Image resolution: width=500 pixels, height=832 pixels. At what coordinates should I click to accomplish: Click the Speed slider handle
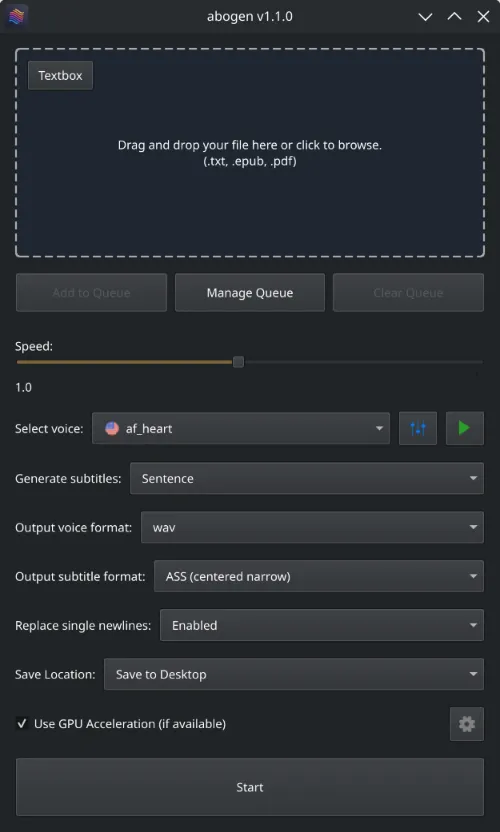(238, 362)
